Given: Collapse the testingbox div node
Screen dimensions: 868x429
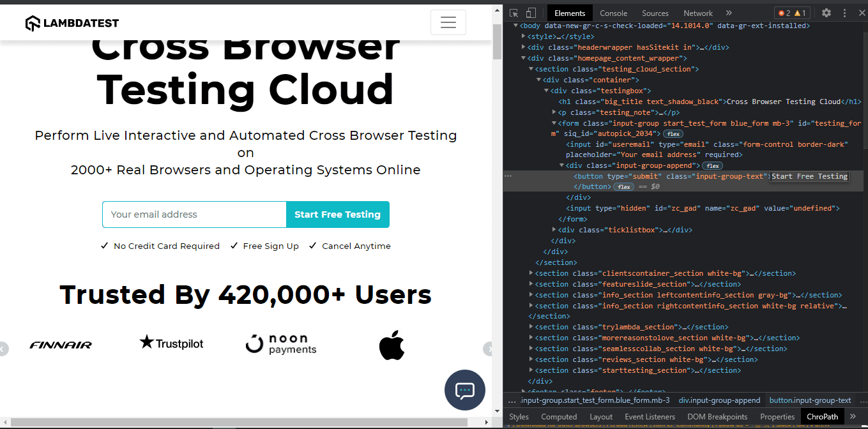Looking at the screenshot, I should coord(547,91).
